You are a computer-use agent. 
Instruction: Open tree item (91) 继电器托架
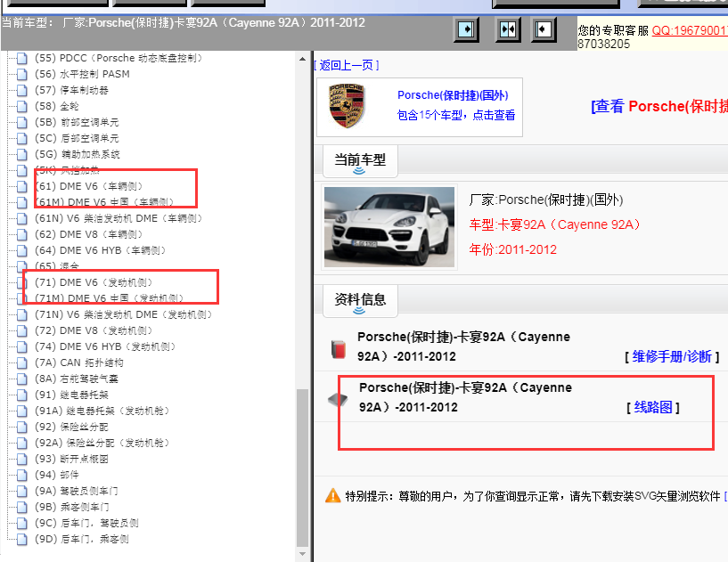click(x=71, y=395)
